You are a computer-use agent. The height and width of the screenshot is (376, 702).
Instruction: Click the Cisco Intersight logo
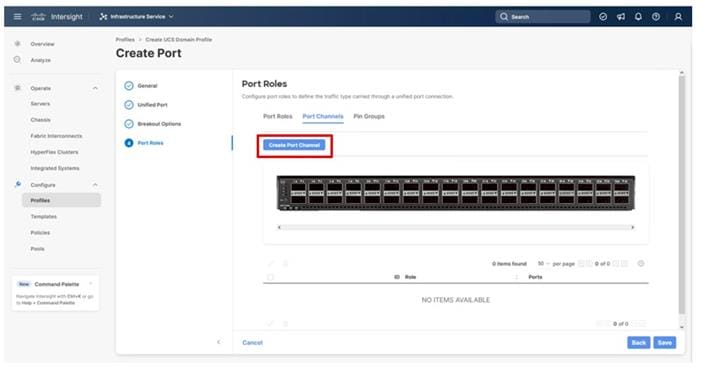[x=57, y=17]
